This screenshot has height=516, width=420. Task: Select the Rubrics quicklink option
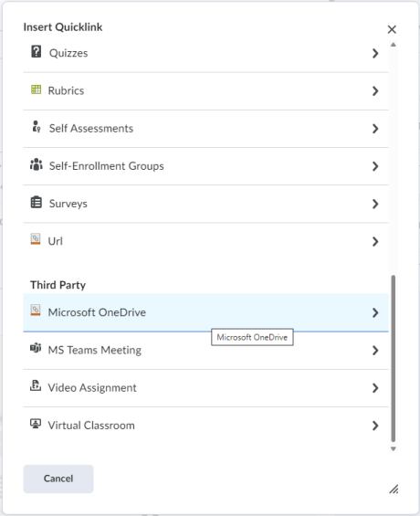point(205,91)
